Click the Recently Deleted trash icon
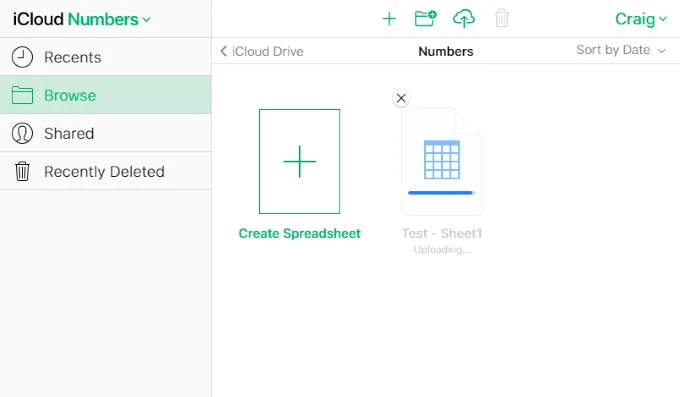 (x=22, y=171)
